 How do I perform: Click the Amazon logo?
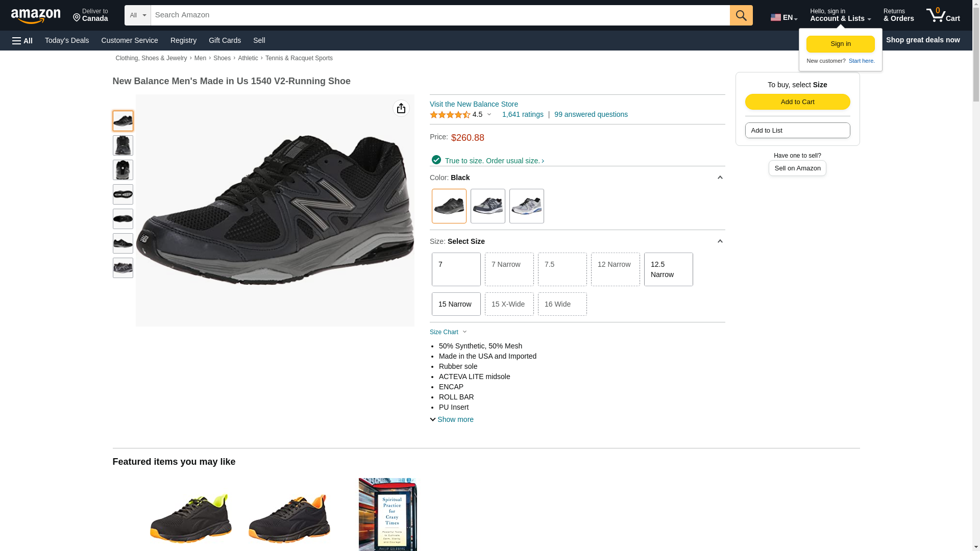click(36, 16)
